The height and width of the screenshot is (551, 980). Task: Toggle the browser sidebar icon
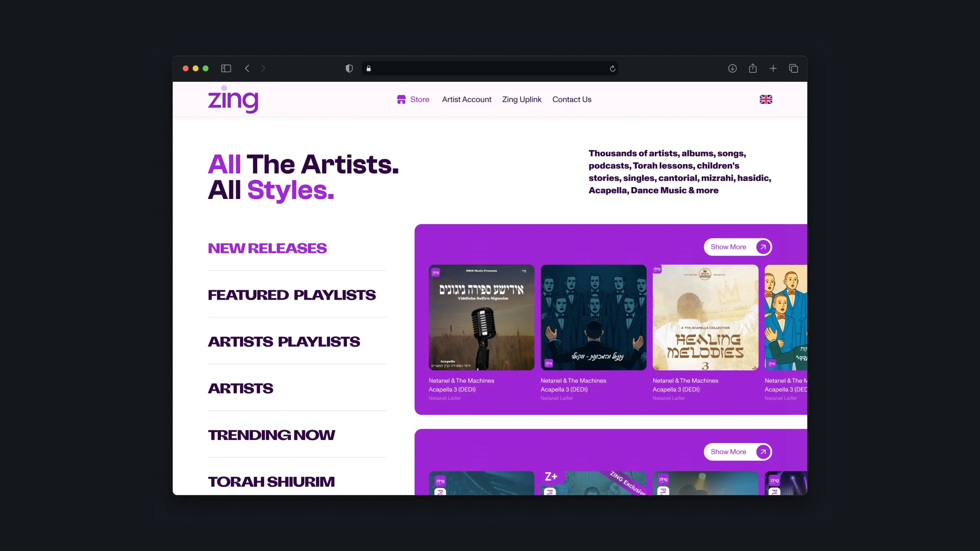click(x=226, y=68)
